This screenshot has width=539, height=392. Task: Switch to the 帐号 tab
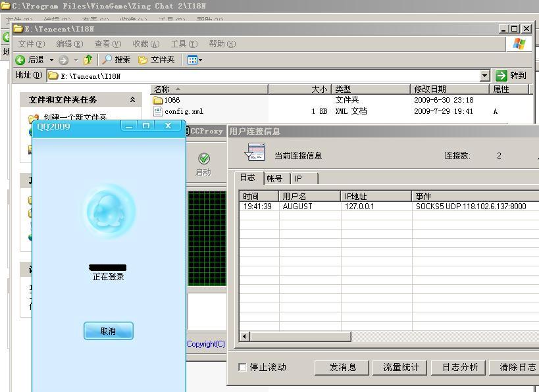[x=274, y=178]
